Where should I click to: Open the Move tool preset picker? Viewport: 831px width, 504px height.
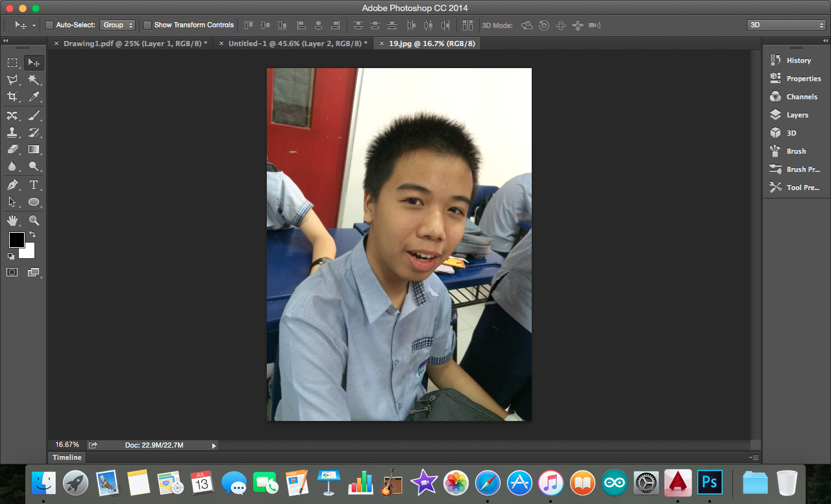[25, 25]
